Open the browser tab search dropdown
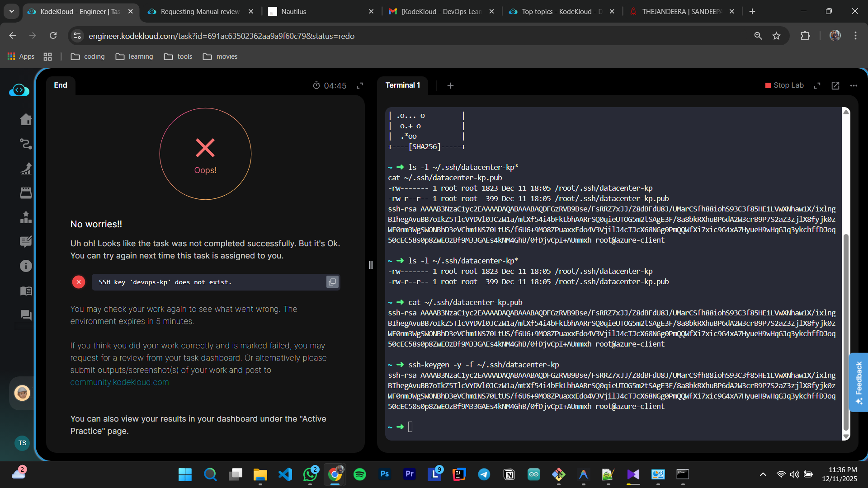 click(12, 11)
